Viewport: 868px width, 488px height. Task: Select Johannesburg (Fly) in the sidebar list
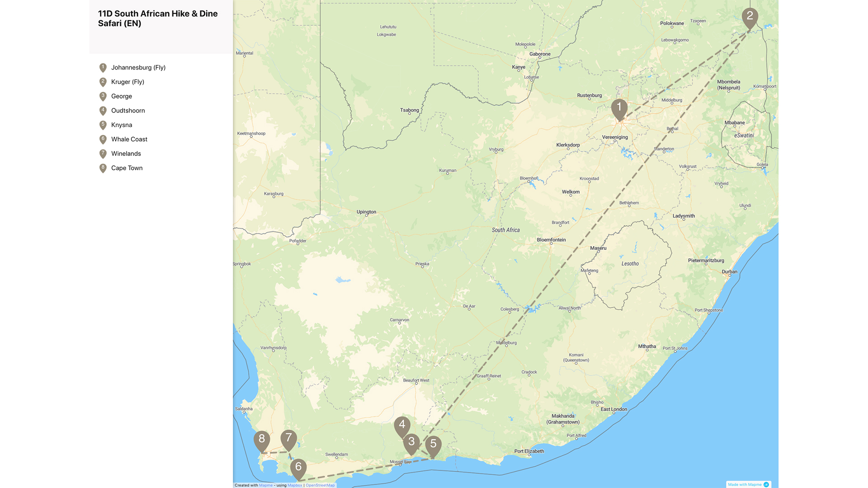coord(138,67)
